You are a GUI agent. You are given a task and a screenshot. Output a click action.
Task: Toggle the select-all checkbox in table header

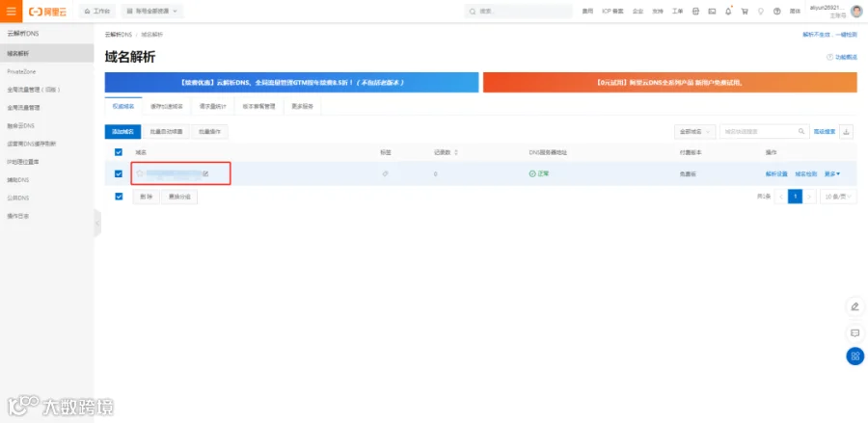pos(119,152)
